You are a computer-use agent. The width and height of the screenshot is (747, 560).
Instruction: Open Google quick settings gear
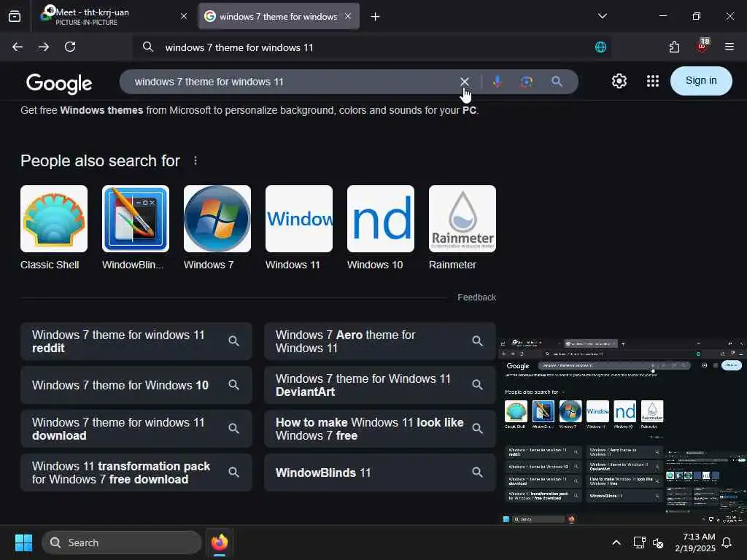[619, 81]
